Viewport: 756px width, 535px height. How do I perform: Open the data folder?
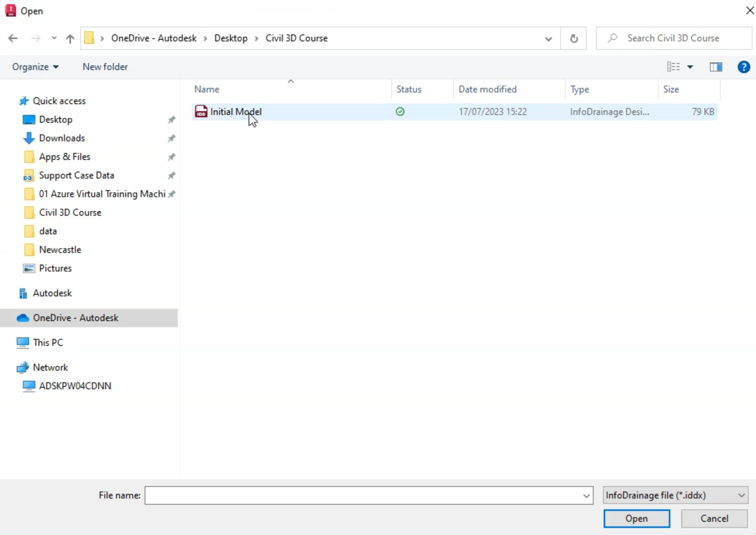48,231
